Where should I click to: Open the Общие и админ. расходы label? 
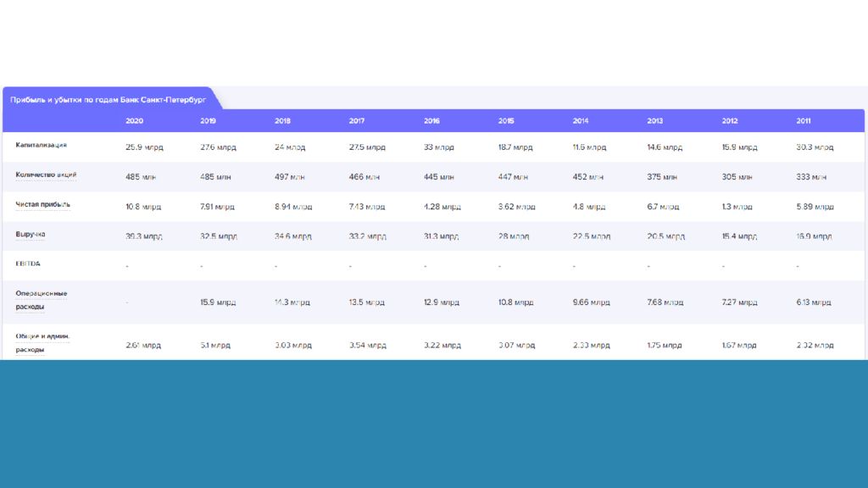[x=42, y=343]
